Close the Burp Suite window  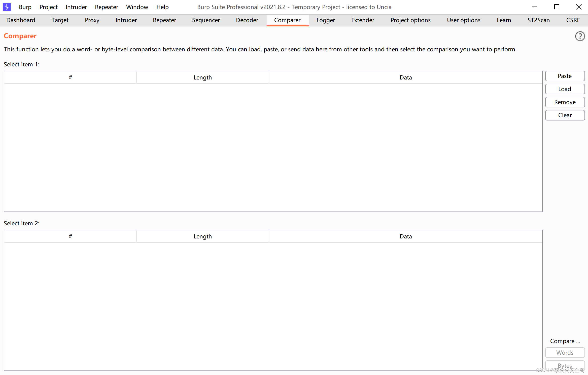click(x=579, y=7)
